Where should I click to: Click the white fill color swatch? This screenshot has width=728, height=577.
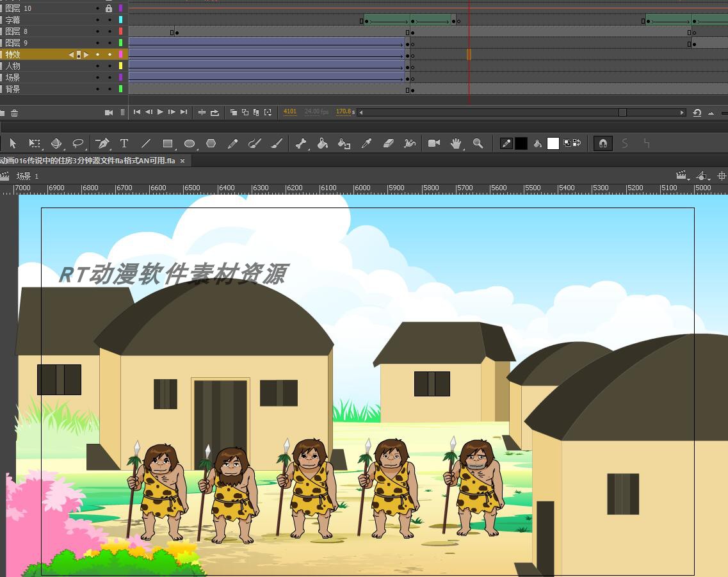(552, 143)
